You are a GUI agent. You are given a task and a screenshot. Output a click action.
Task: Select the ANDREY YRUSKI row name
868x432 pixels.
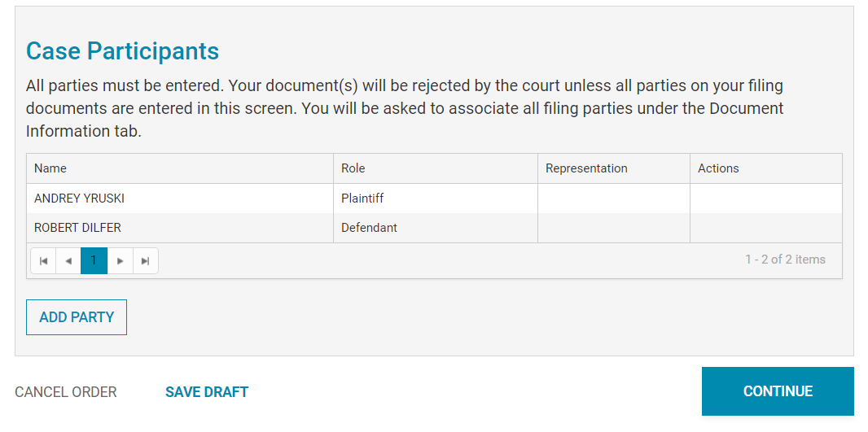79,199
